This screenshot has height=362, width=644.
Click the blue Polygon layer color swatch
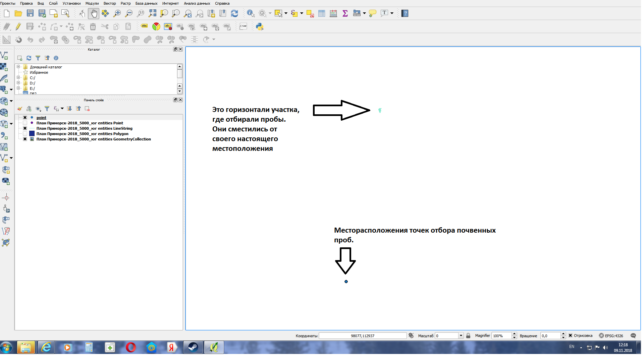[32, 134]
